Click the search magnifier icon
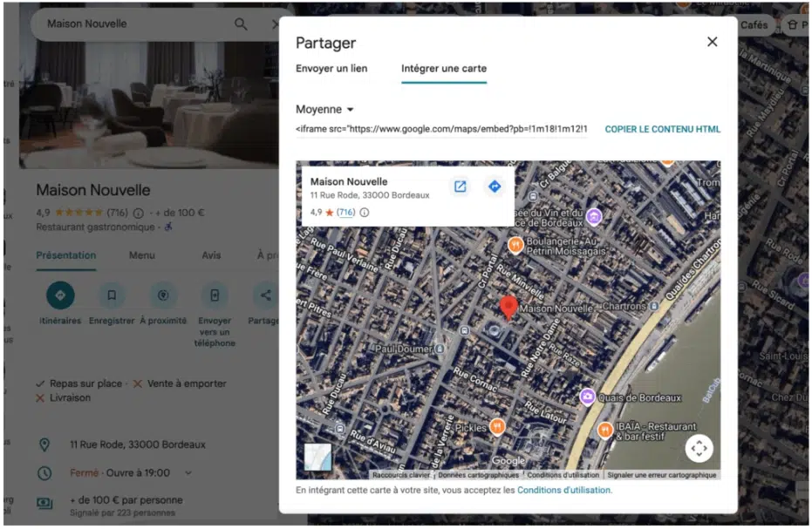Viewport: 812px width, 529px height. coord(241,24)
